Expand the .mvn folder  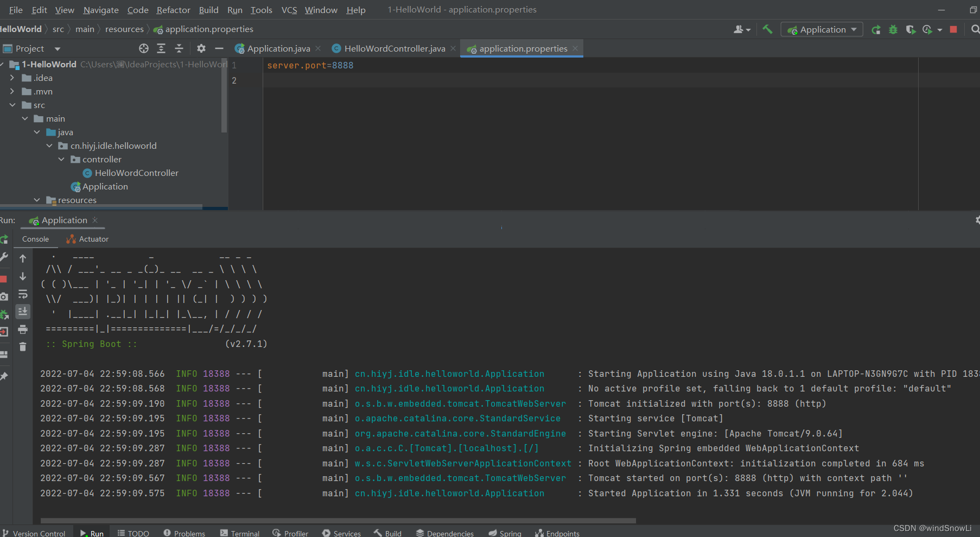(x=12, y=91)
